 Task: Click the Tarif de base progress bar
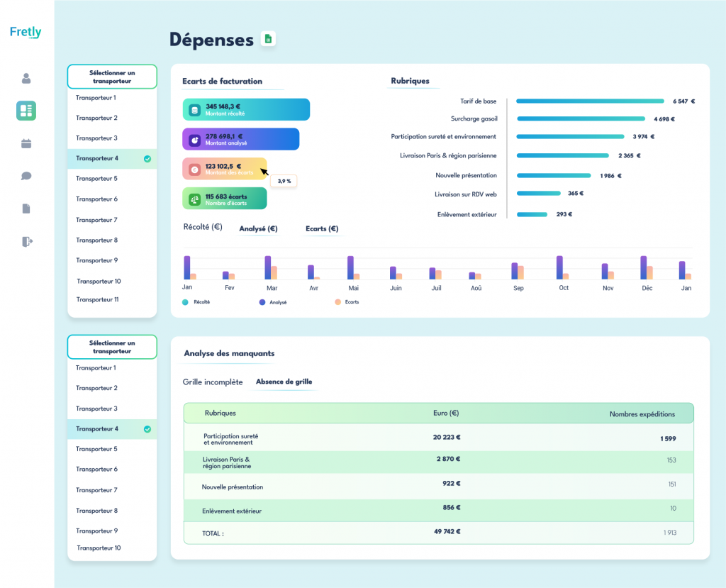[590, 101]
